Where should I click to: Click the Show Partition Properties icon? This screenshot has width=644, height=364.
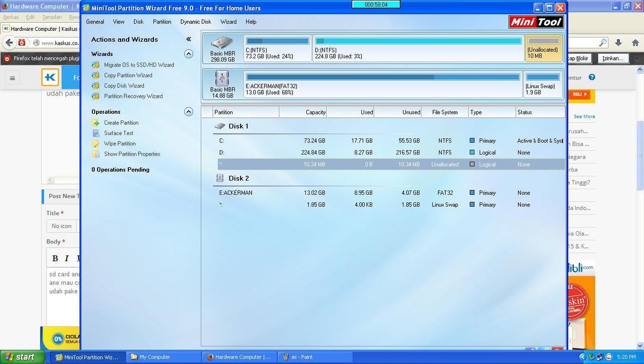(x=96, y=154)
